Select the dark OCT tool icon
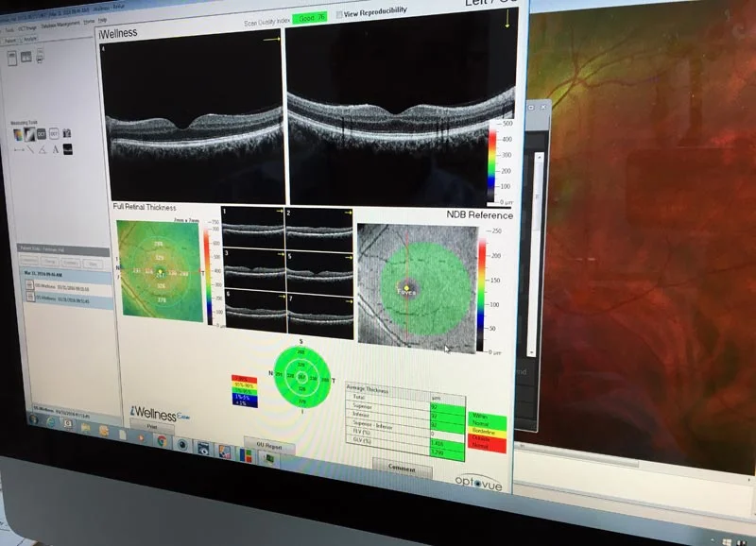Viewport: 756px width, 546px height. (x=42, y=133)
